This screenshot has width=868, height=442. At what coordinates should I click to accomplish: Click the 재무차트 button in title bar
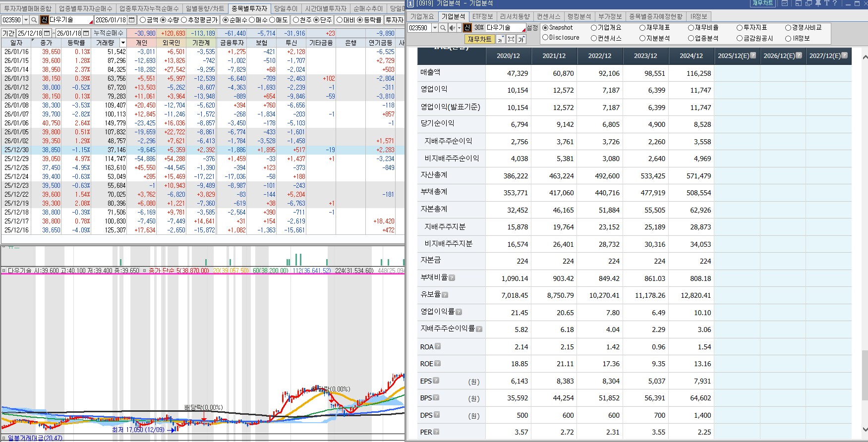(x=762, y=3)
